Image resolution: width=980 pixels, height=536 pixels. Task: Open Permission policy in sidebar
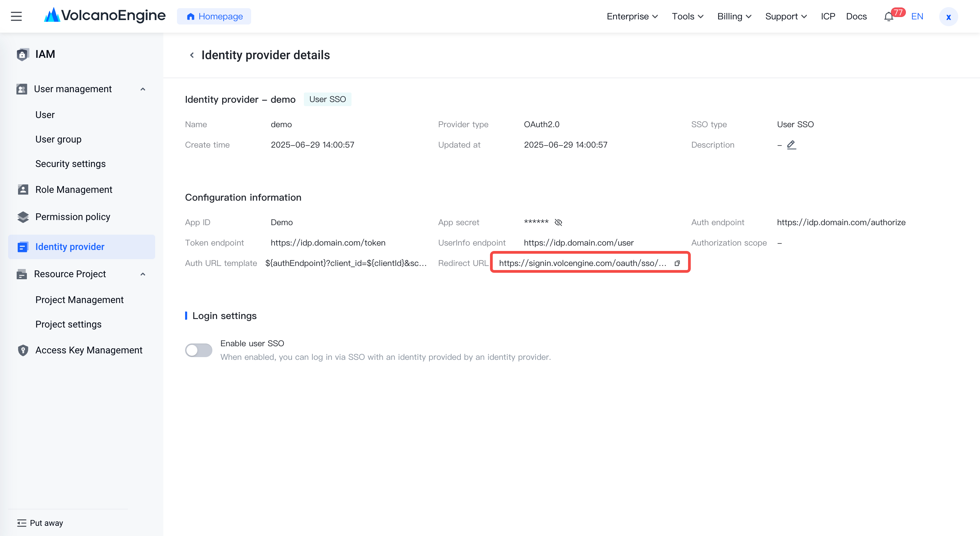tap(73, 217)
